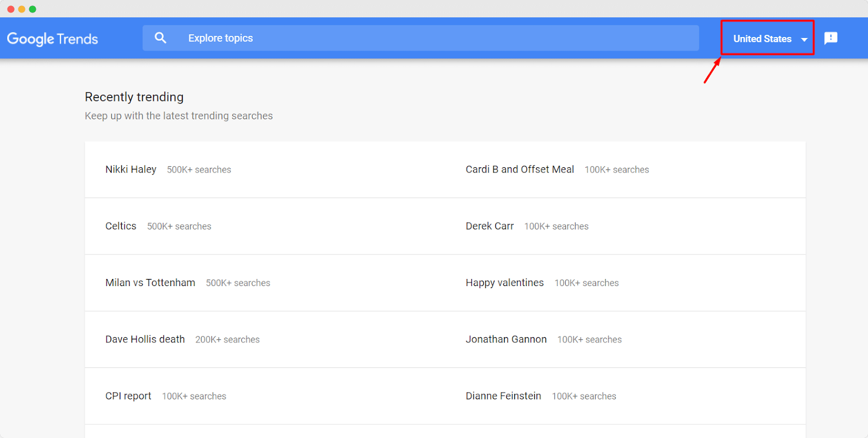
Task: Select '100K+ searches' next to Dianne Feinstein
Action: click(584, 397)
